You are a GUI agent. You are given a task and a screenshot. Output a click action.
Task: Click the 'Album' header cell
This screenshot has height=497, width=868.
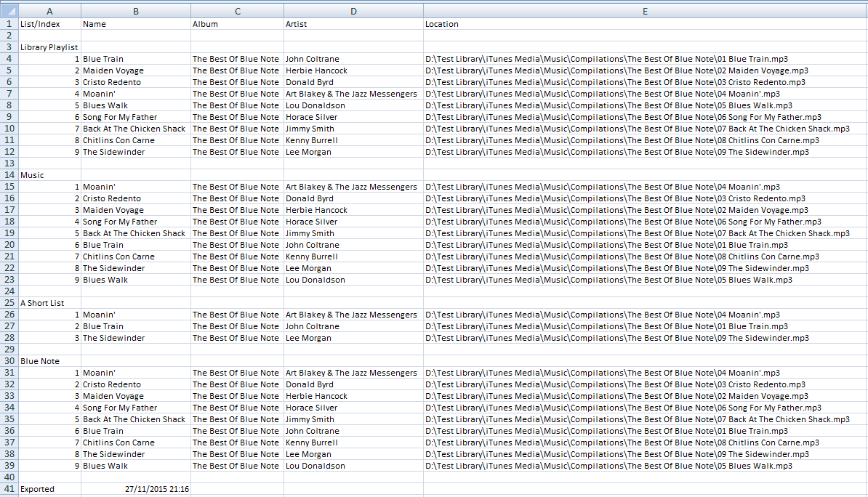pos(238,24)
